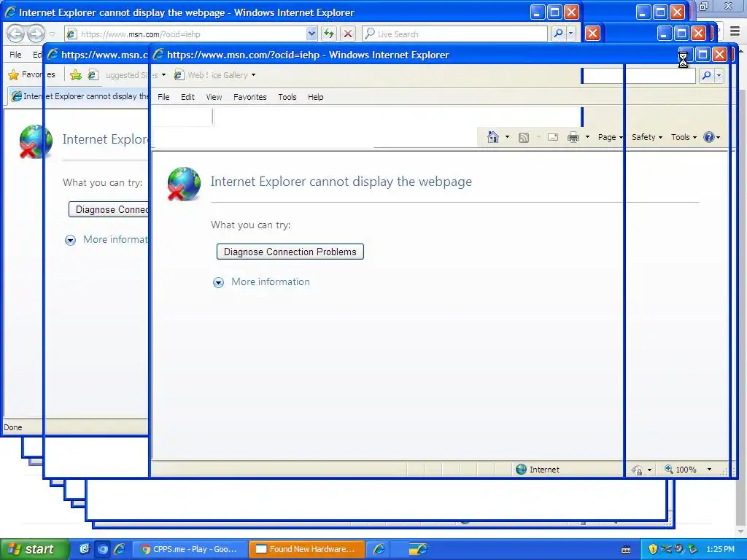Image resolution: width=747 pixels, height=560 pixels.
Task: Click the Internet zone globe in status bar
Action: (x=521, y=470)
